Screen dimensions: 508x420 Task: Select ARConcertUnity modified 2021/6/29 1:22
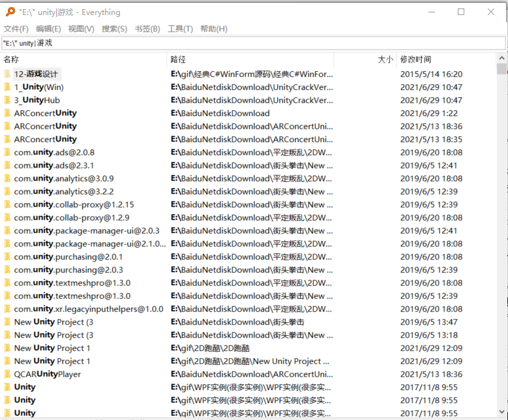pyautogui.click(x=46, y=113)
